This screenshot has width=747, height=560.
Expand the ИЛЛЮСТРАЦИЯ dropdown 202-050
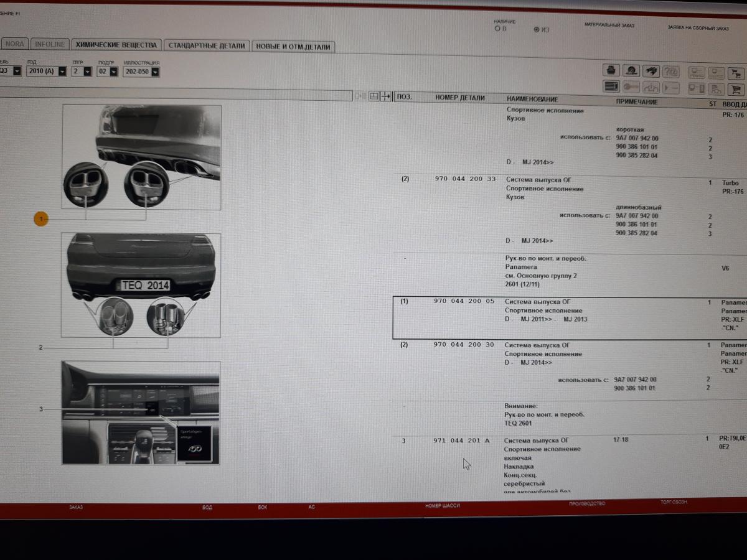click(154, 72)
